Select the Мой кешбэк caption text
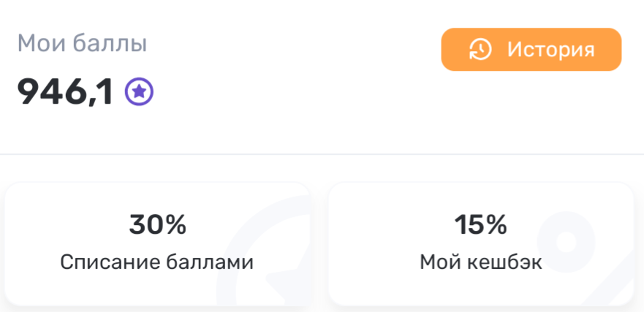The image size is (644, 312). [481, 262]
